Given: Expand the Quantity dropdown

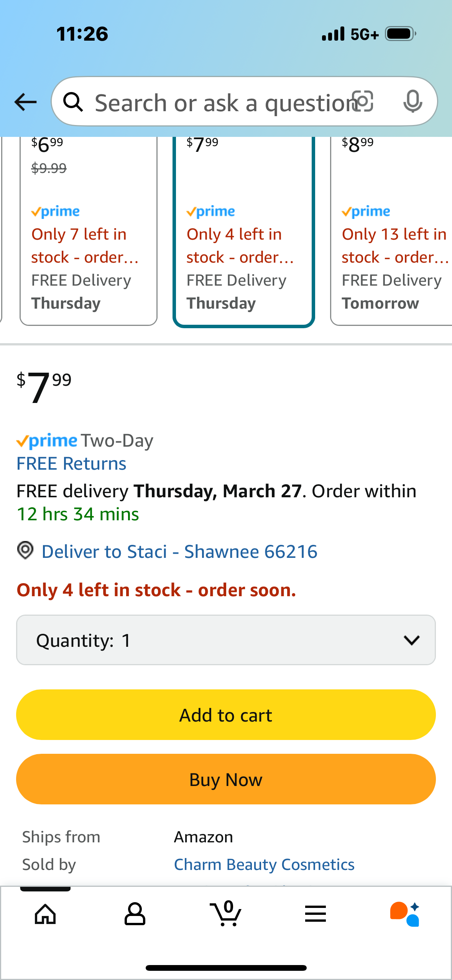Looking at the screenshot, I should coord(226,640).
